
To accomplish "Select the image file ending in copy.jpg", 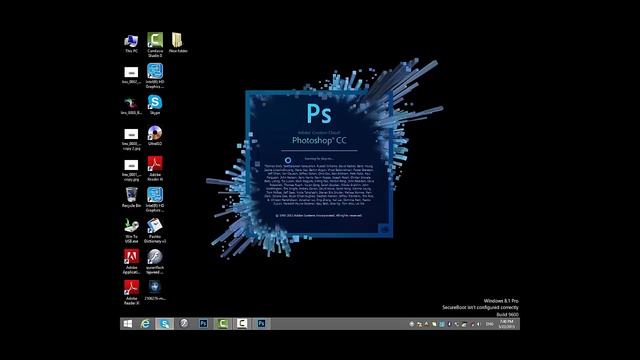I will click(131, 170).
